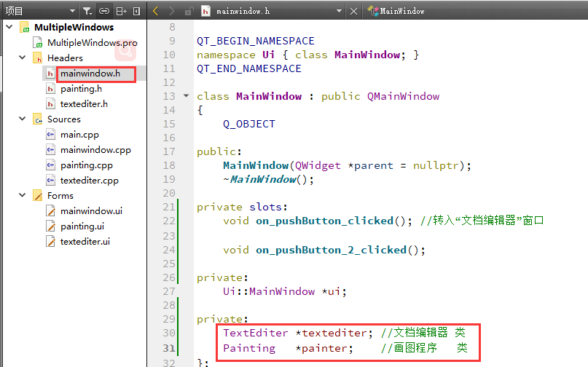Collapse the Forms folder
Screen dimensions: 588x367
23,195
